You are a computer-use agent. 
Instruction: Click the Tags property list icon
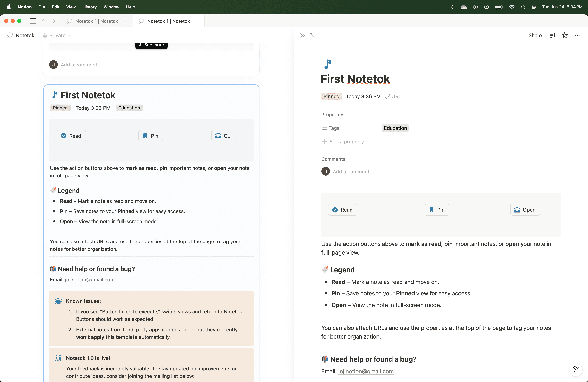(324, 128)
